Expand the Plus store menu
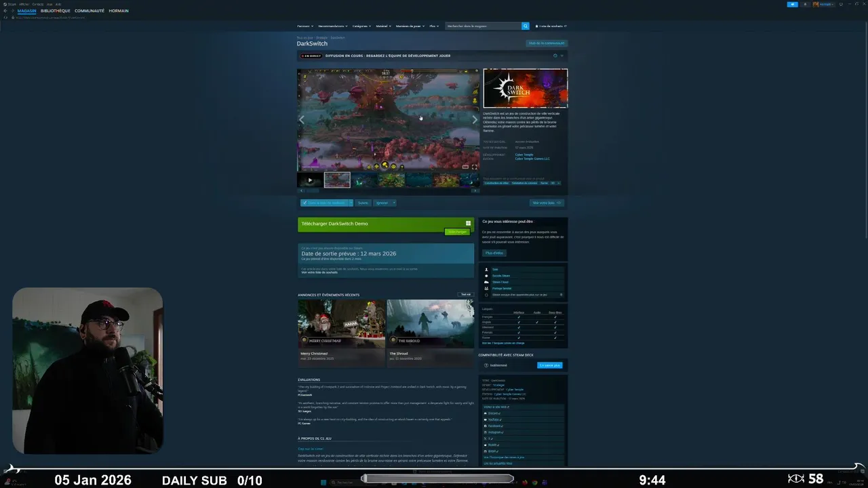 pyautogui.click(x=433, y=26)
